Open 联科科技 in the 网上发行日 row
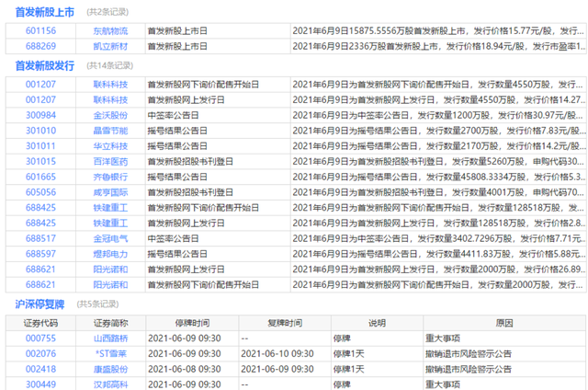 110,100
